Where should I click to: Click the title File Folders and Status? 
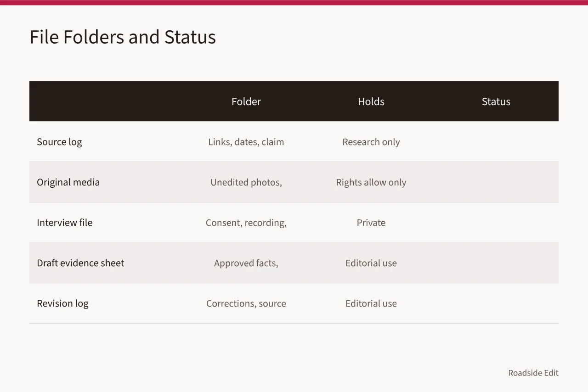click(123, 37)
